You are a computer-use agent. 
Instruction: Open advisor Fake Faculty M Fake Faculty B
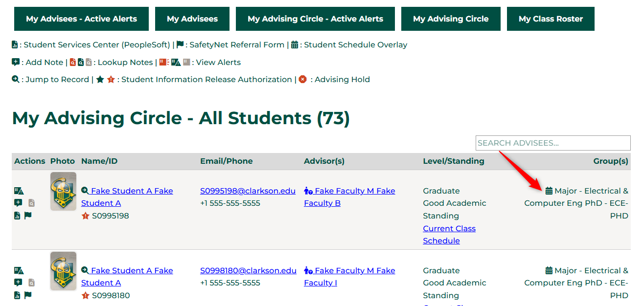pyautogui.click(x=349, y=197)
